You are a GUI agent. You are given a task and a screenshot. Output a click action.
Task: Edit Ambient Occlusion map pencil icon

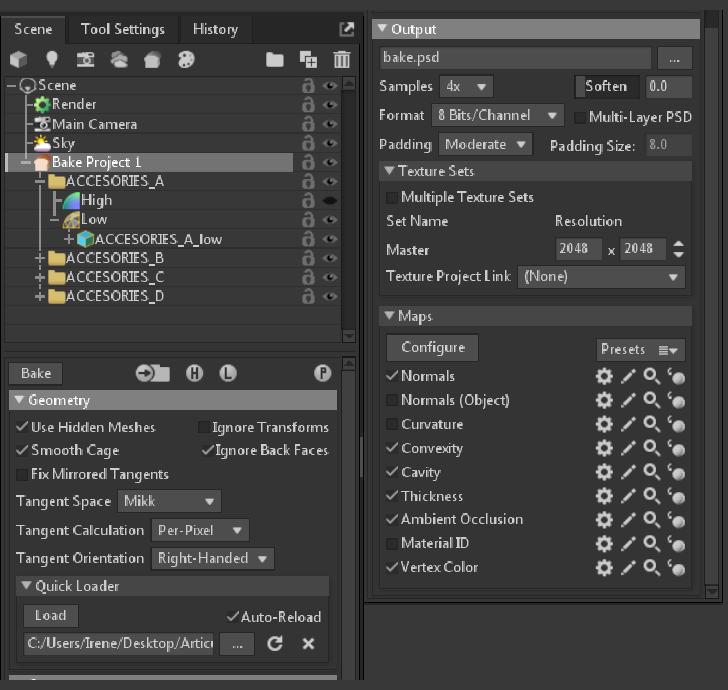click(x=628, y=521)
